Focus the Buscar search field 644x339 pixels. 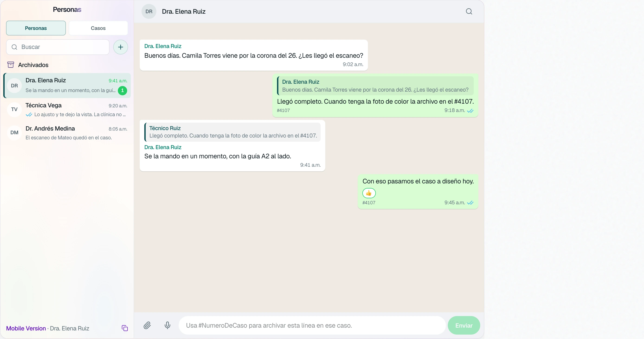click(58, 47)
